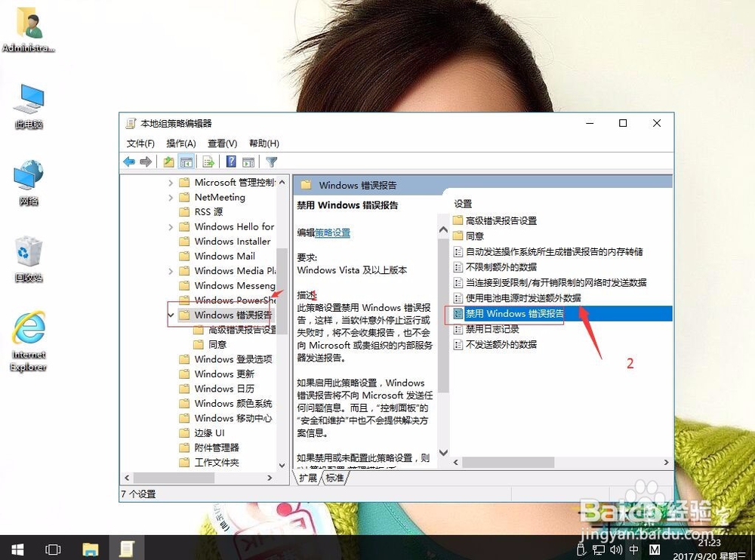755x560 pixels.
Task: Select the Windows 更新 tree folder
Action: click(216, 374)
